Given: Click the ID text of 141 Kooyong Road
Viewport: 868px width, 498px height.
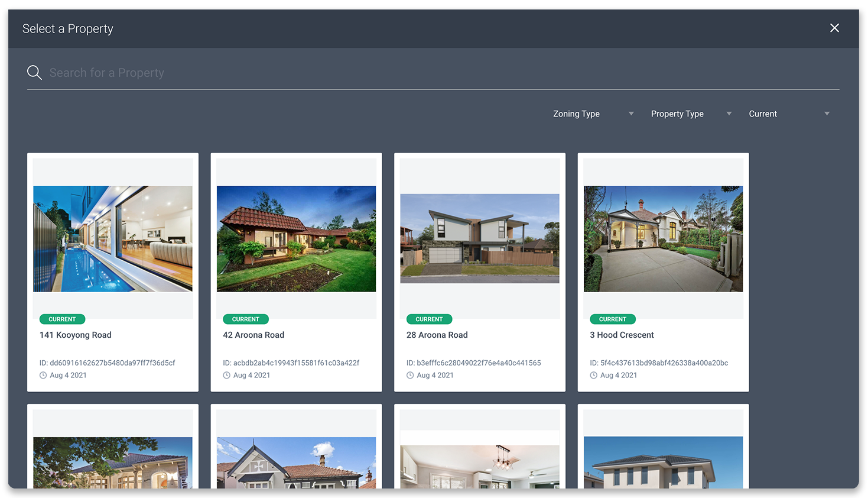Looking at the screenshot, I should [108, 363].
